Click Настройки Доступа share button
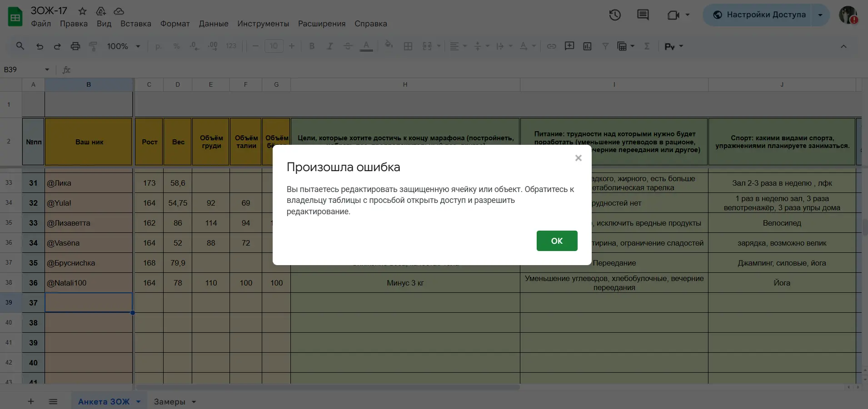Viewport: 868px width, 409px height. coord(758,15)
